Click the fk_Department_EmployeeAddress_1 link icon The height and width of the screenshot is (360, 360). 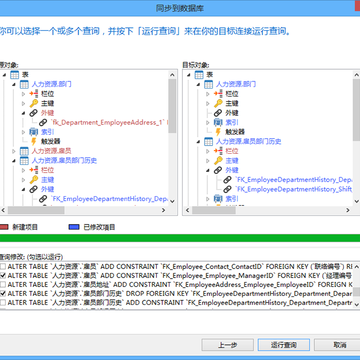tap(43, 123)
